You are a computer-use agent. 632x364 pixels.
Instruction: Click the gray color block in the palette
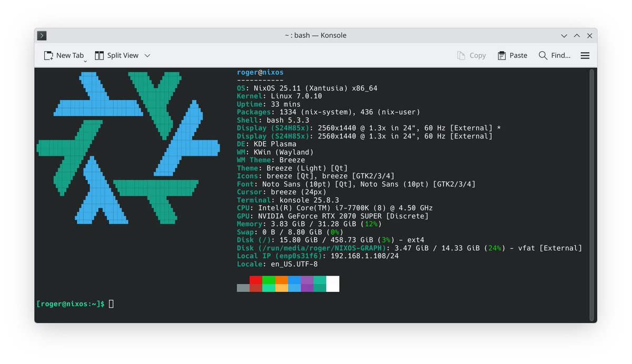click(x=243, y=288)
